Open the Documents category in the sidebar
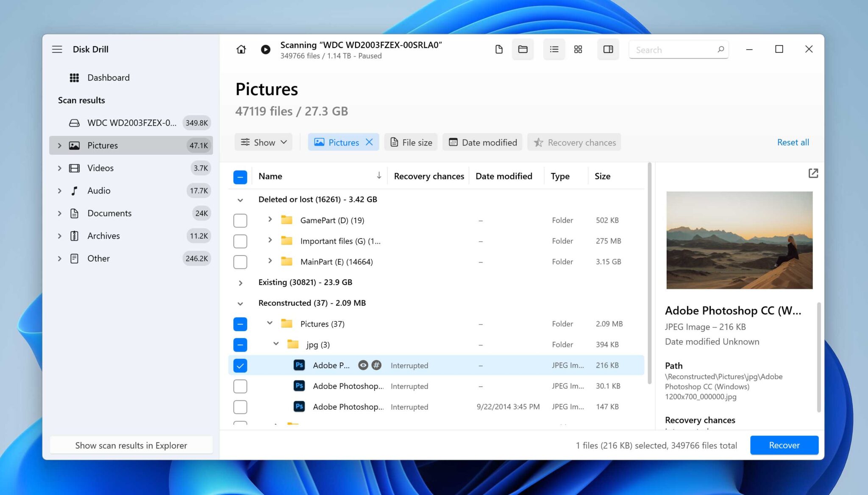The width and height of the screenshot is (868, 495). 109,213
